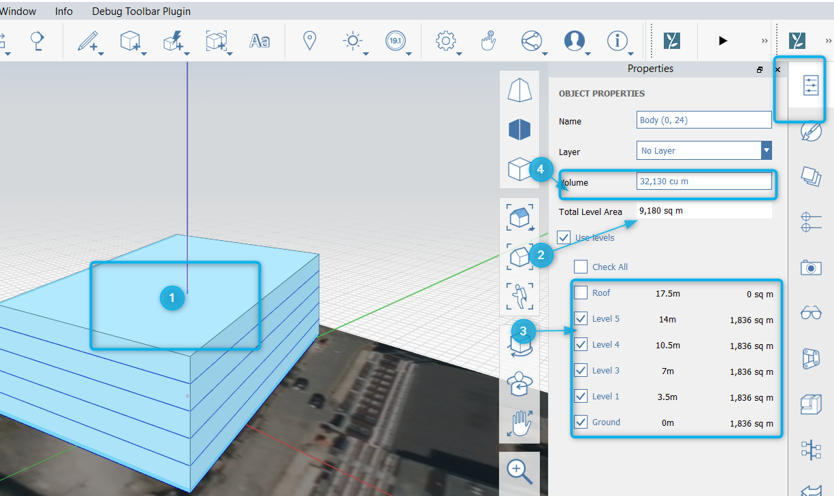Open the Debug Toolbar Plugin menu
The height and width of the screenshot is (496, 834).
[141, 11]
